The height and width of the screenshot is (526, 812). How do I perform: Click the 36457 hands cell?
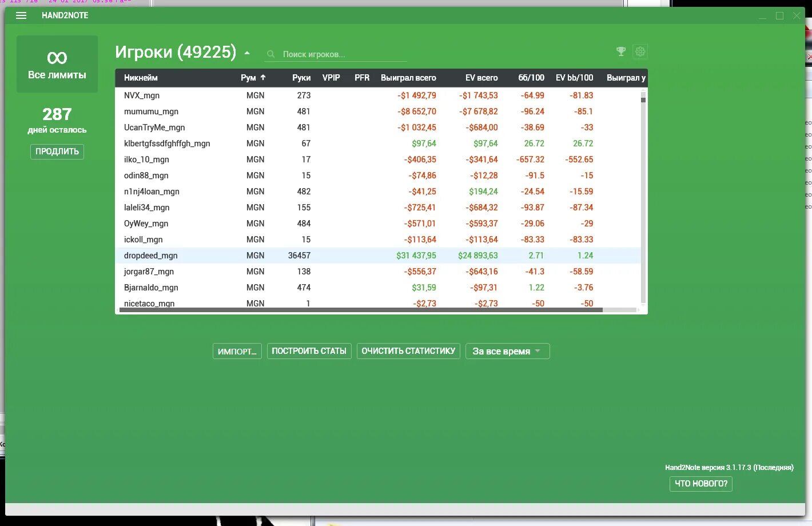coord(299,256)
